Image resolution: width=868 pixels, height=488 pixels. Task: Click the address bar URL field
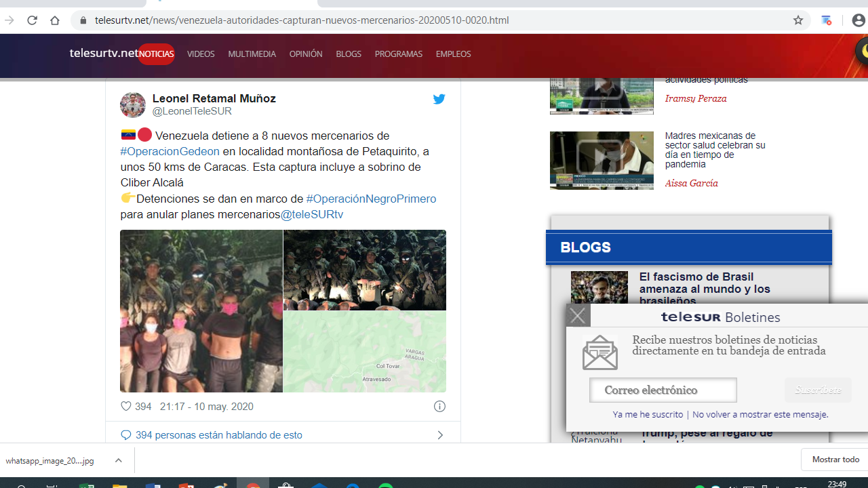point(434,20)
